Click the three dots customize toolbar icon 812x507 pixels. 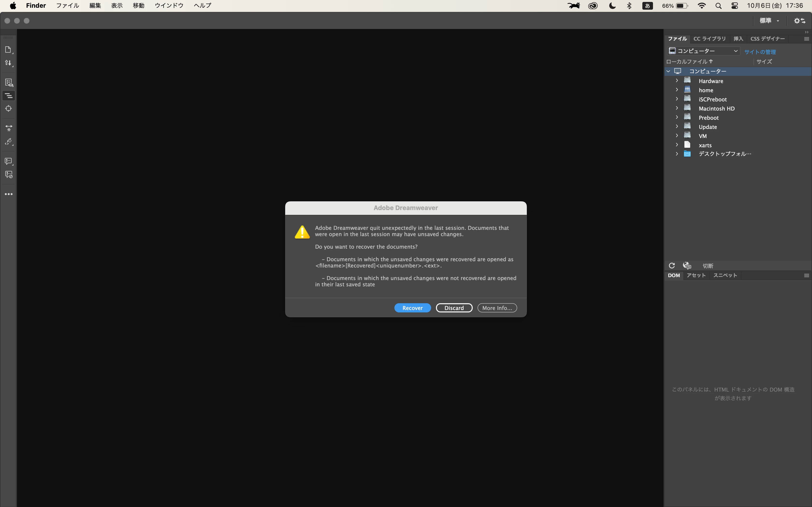pos(9,194)
